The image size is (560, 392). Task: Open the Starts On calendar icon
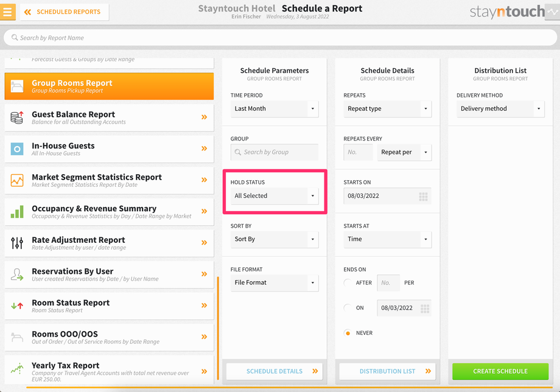tap(423, 197)
